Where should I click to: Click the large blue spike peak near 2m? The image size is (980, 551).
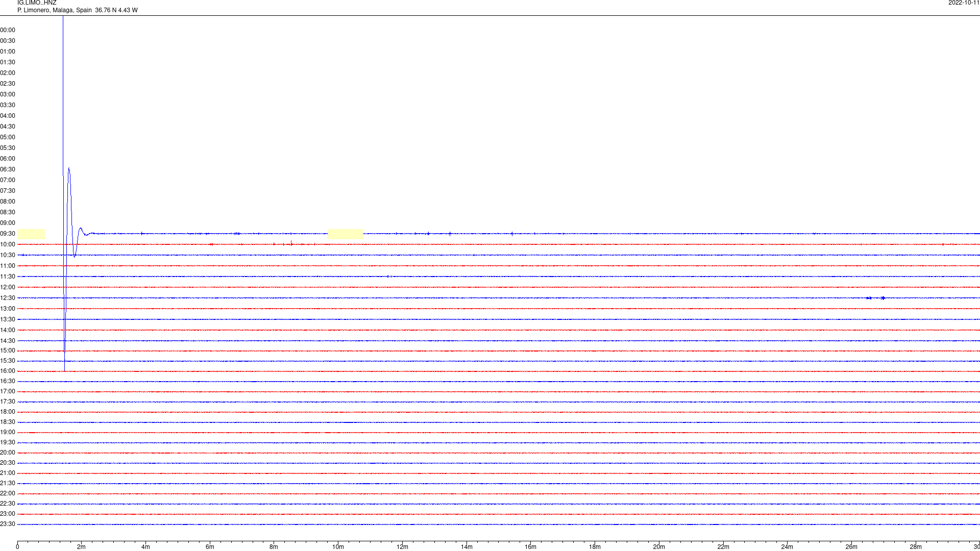pos(69,168)
